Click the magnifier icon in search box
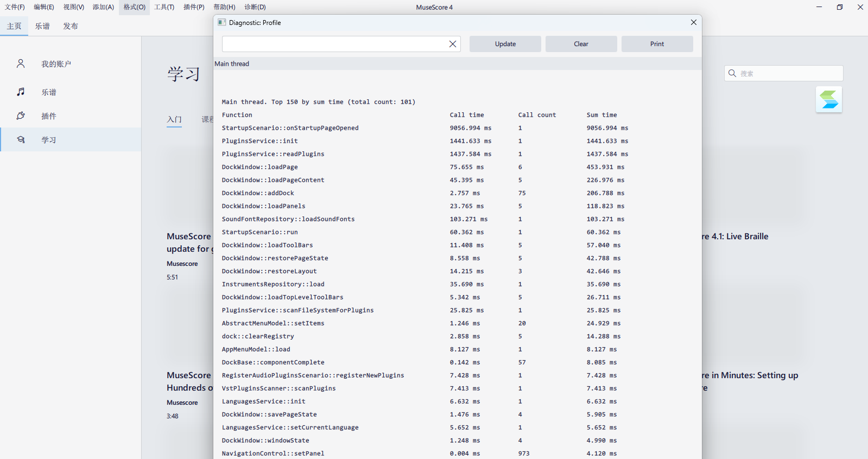868x459 pixels. point(732,73)
